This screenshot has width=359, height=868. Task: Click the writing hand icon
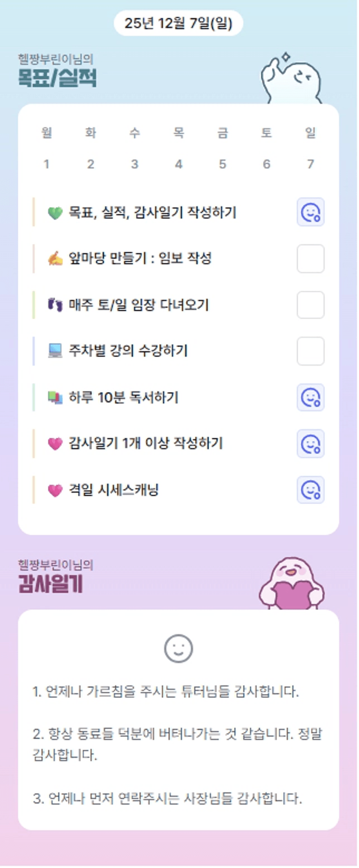pyautogui.click(x=55, y=259)
